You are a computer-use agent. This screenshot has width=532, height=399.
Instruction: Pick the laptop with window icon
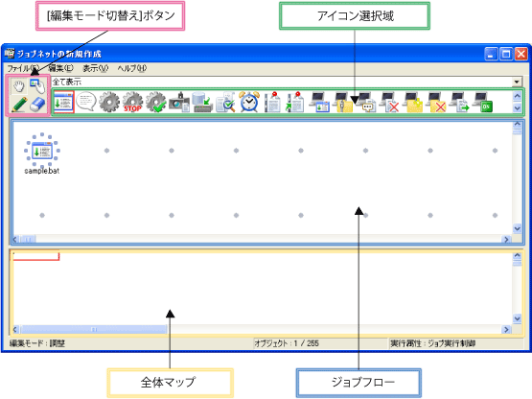coord(319,102)
